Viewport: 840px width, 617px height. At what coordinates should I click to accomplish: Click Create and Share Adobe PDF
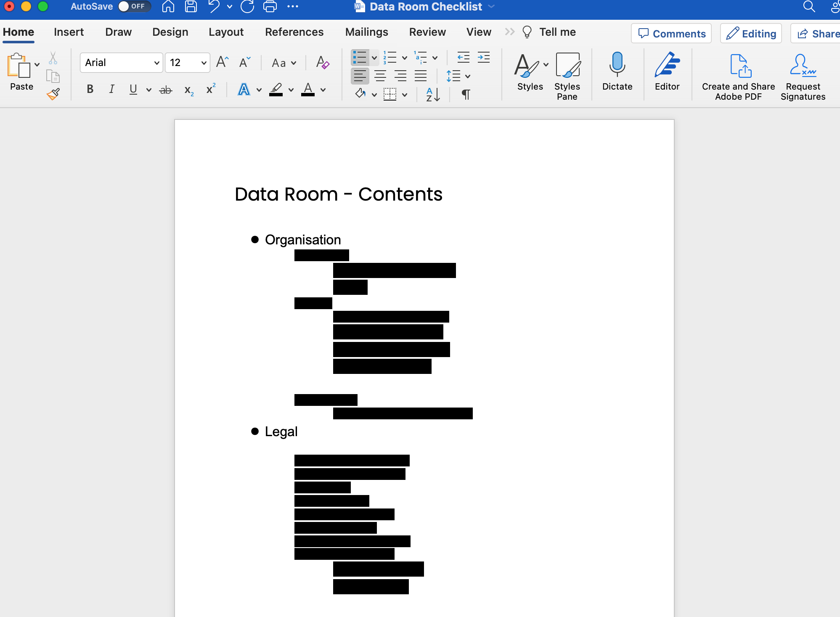pos(737,76)
